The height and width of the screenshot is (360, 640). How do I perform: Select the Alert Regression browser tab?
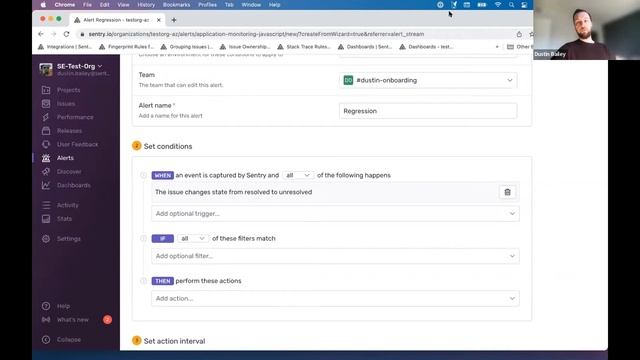tap(116, 20)
